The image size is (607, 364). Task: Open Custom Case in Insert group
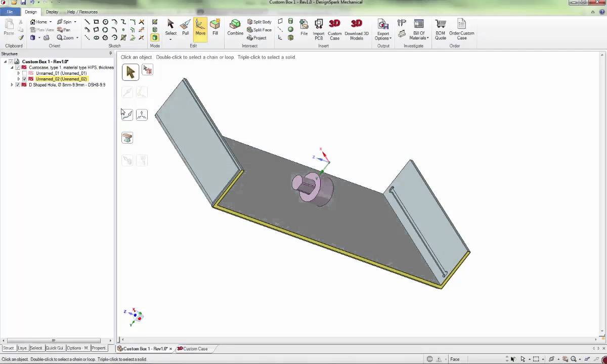point(334,29)
